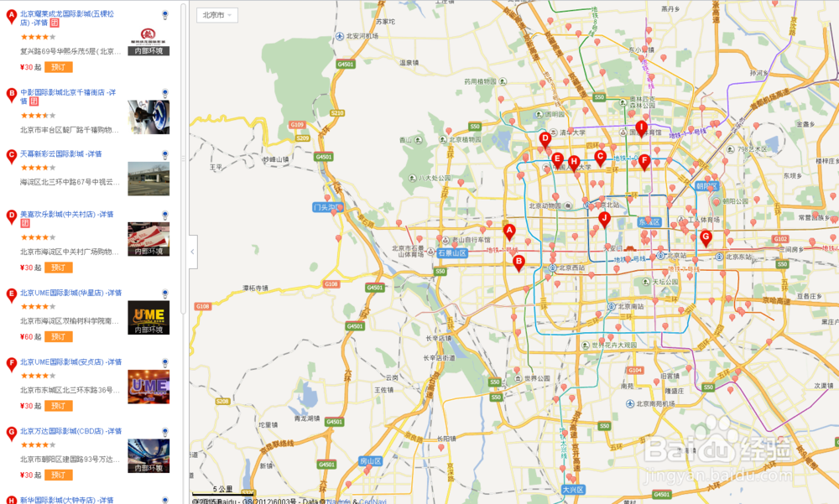Click the 朝阳区 district label on map
The width and height of the screenshot is (839, 504).
click(706, 185)
